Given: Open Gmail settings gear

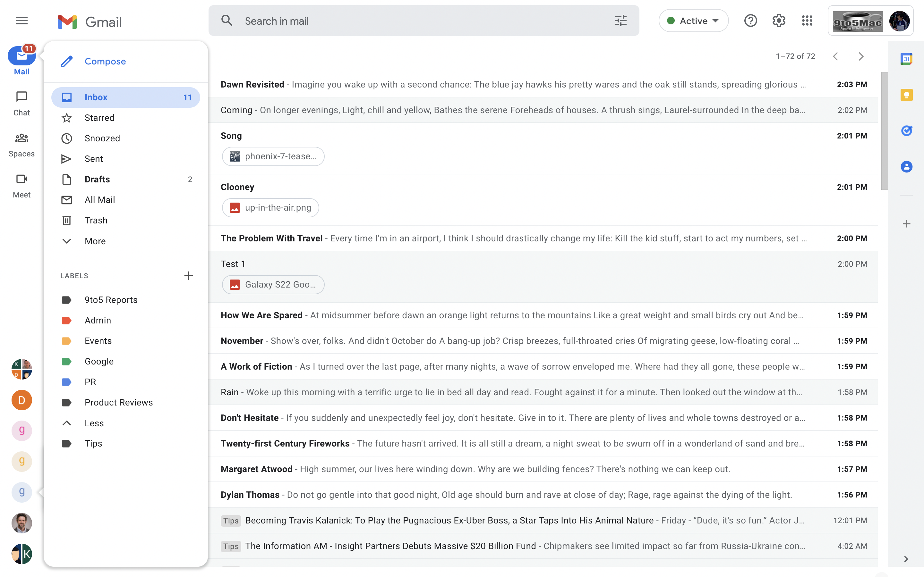Looking at the screenshot, I should click(778, 21).
